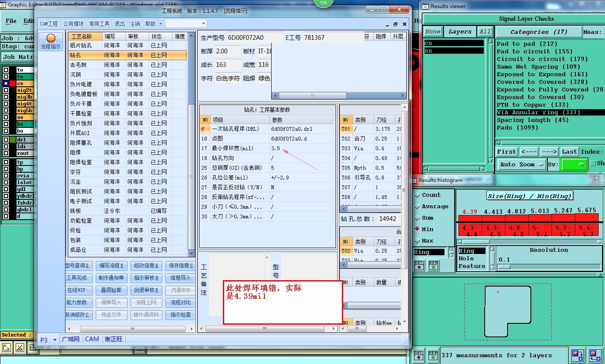
Task: Open P3 dropdown arrow in status bar
Action: pos(55,339)
